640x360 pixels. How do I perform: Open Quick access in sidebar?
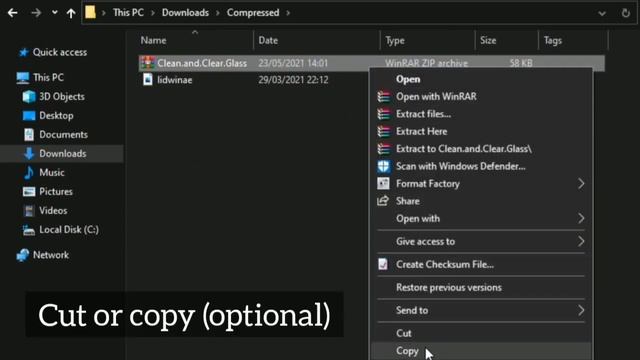pyautogui.click(x=60, y=52)
